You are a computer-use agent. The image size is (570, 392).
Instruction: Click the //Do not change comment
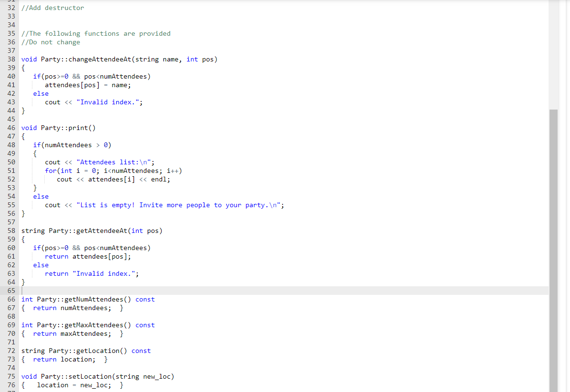[x=50, y=42]
